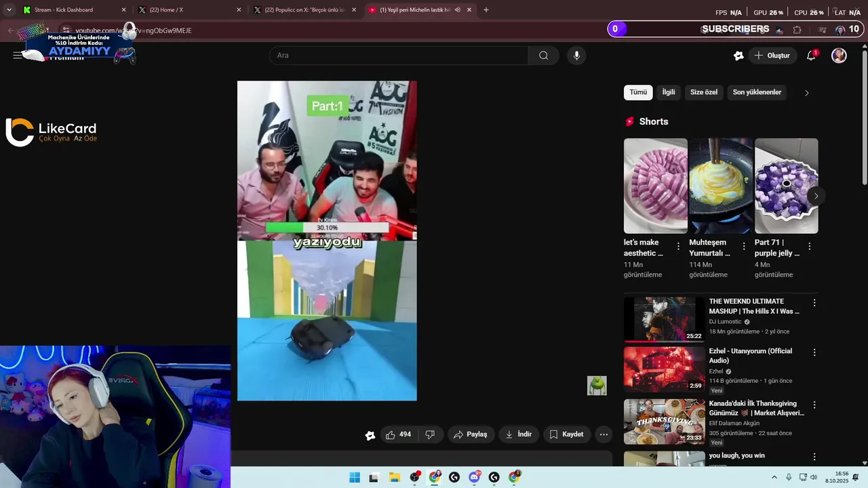Open options for THE WEEKND ULTIMATE MASHUP video
This screenshot has height=488, width=868.
(x=814, y=302)
